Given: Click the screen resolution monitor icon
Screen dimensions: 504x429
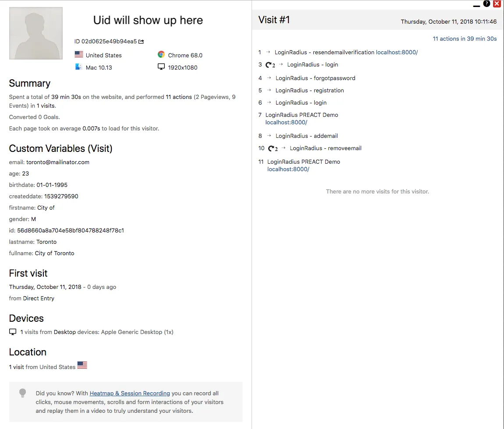Looking at the screenshot, I should tap(161, 67).
